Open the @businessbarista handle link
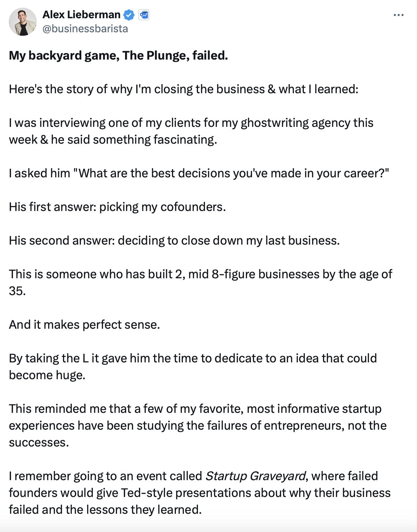 [85, 29]
